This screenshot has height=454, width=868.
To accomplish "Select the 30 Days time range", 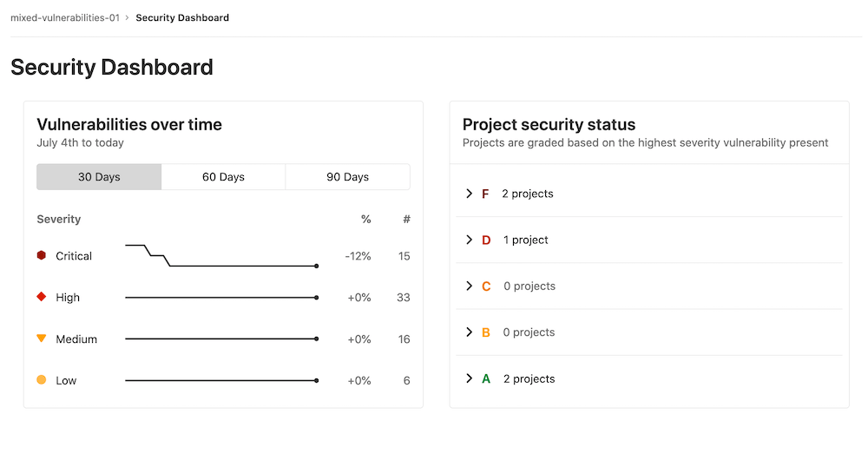I will pyautogui.click(x=99, y=177).
